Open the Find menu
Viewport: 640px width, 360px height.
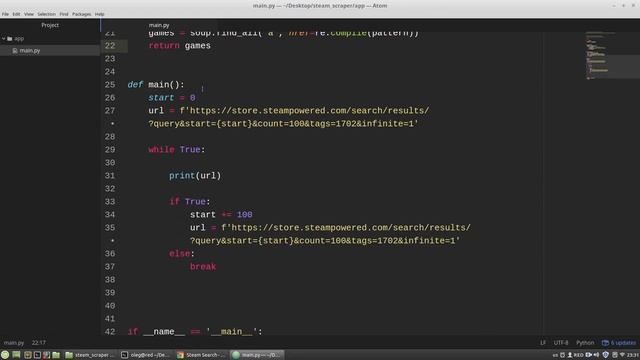pos(64,14)
